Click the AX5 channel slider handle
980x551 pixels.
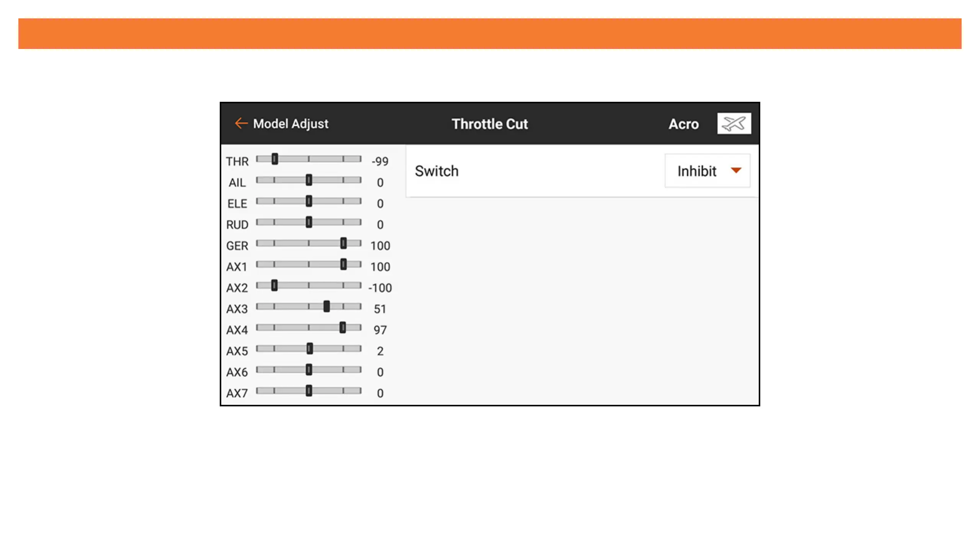tap(310, 348)
